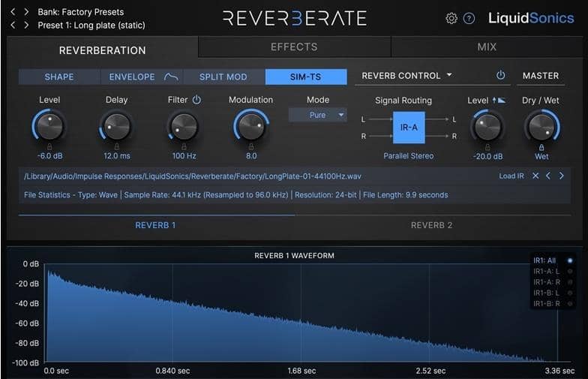Open the Split Mod sub-tab
Viewport: 588px width, 379px height.
coord(223,77)
